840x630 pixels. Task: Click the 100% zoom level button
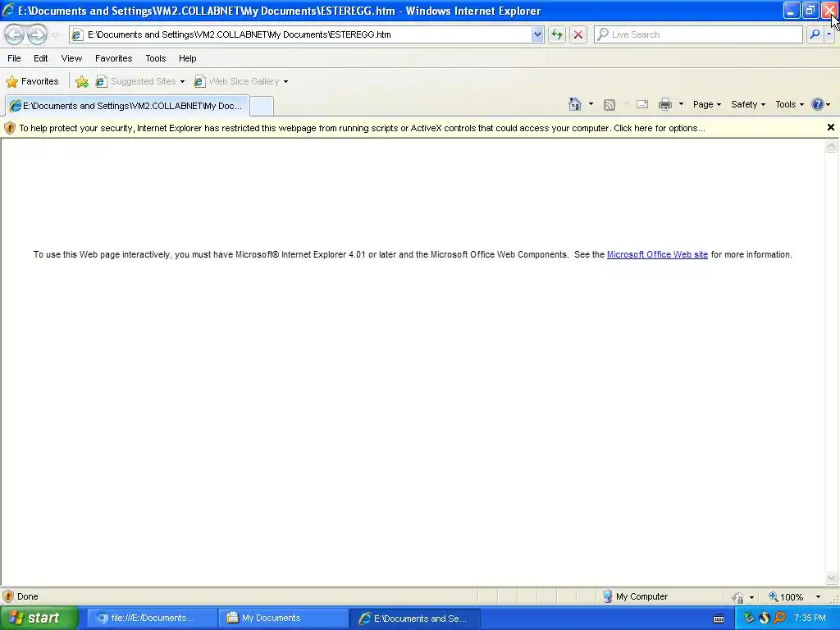786,597
